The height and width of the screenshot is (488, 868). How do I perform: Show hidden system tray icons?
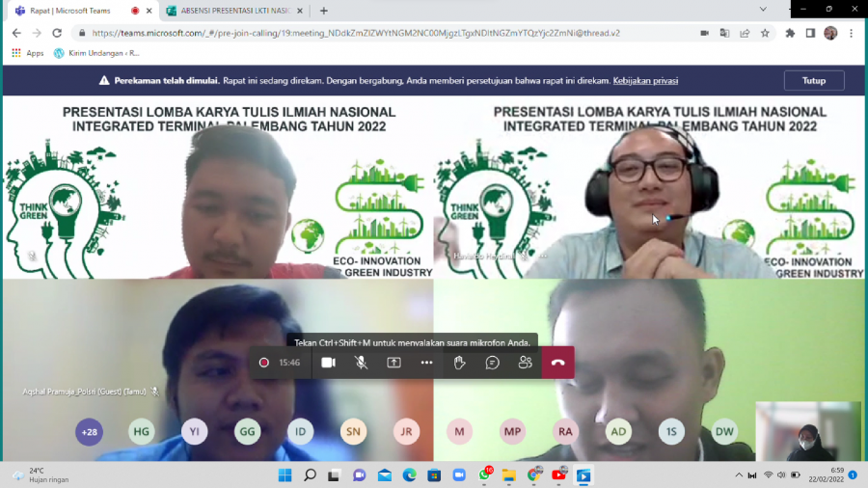(x=739, y=475)
